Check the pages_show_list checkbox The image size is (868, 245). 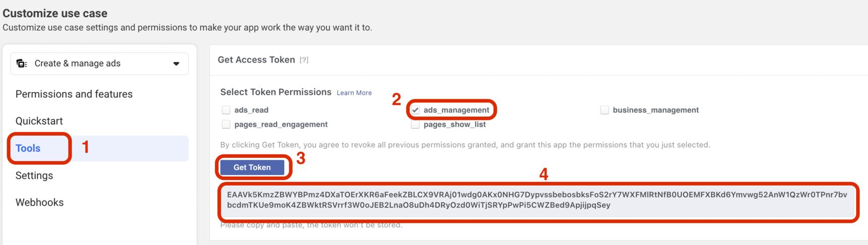415,125
